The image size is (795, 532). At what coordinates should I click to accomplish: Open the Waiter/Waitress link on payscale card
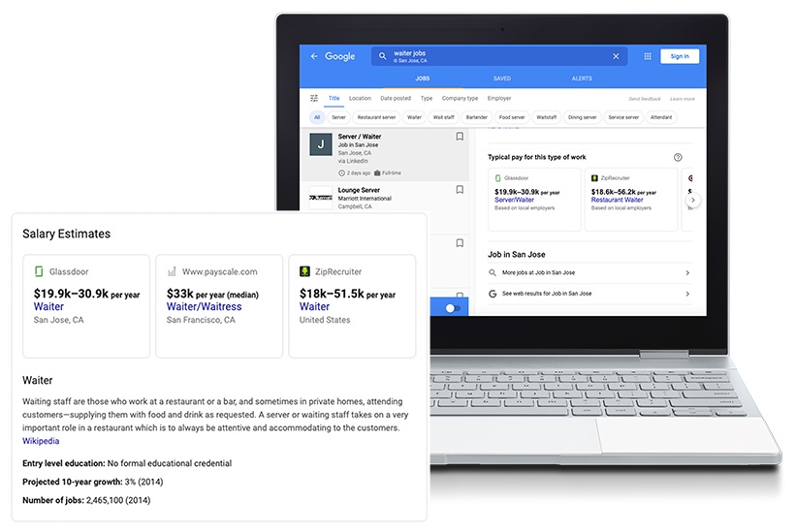point(204,306)
